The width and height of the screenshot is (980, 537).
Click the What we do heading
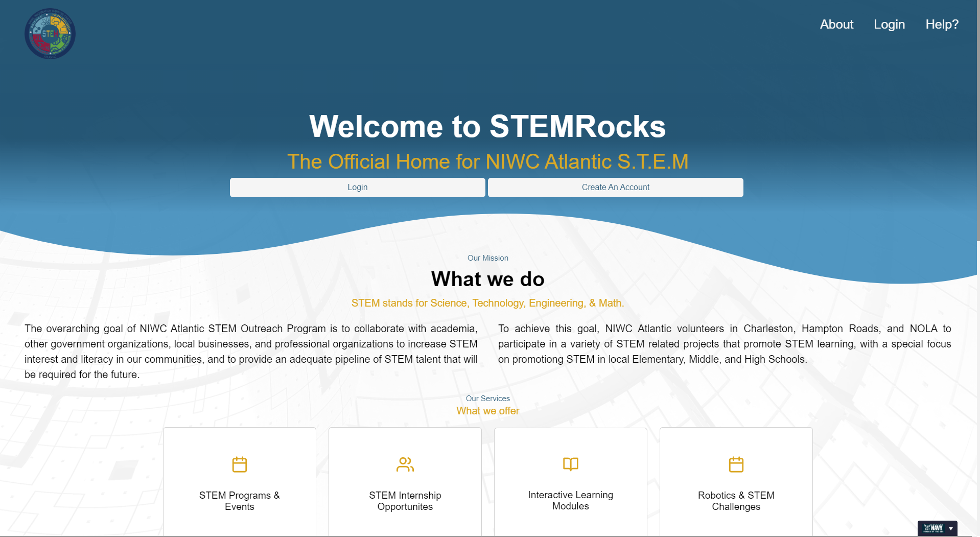point(488,279)
